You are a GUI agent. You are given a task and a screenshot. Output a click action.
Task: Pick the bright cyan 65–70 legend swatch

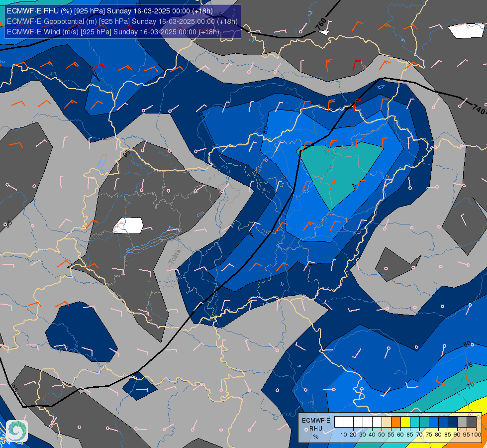[415, 422]
